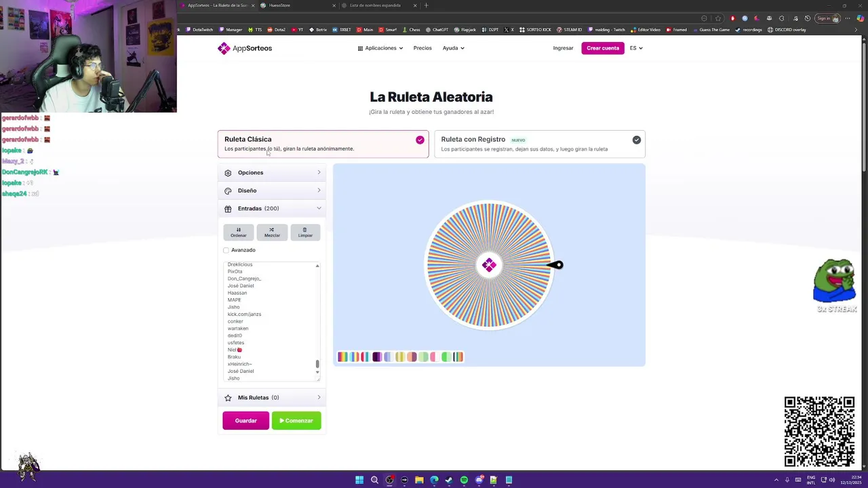Open Microsoft Edge from the taskbar
Viewport: 868px width, 488px height.
point(434,480)
